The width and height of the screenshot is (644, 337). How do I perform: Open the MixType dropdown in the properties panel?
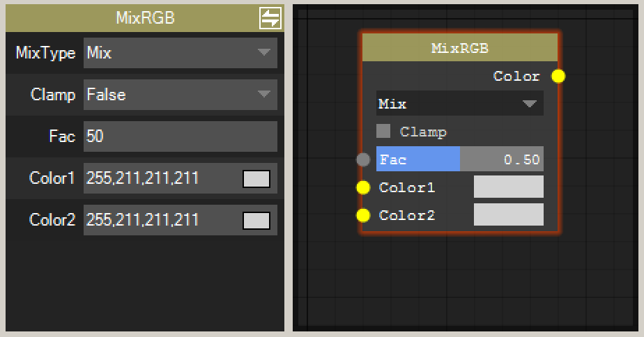[x=180, y=53]
